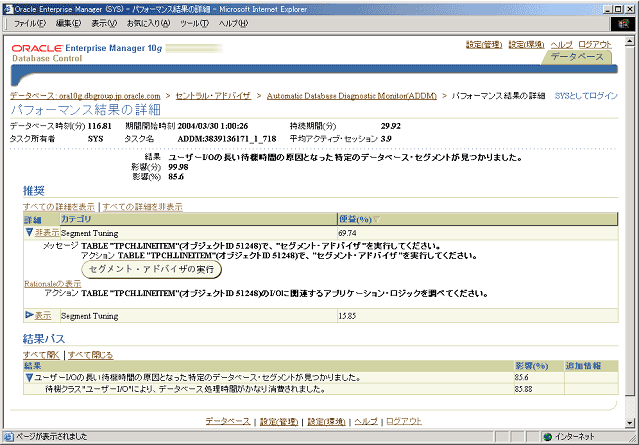Click the すべての詳細を表示 link
Viewport: 639px width, 445px height.
(x=59, y=206)
